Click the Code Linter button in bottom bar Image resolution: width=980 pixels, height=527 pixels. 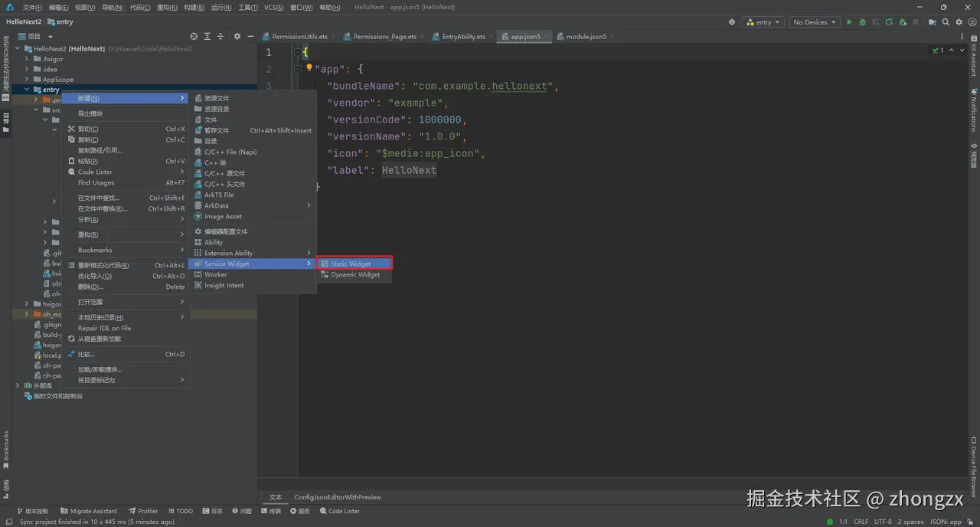coord(339,511)
